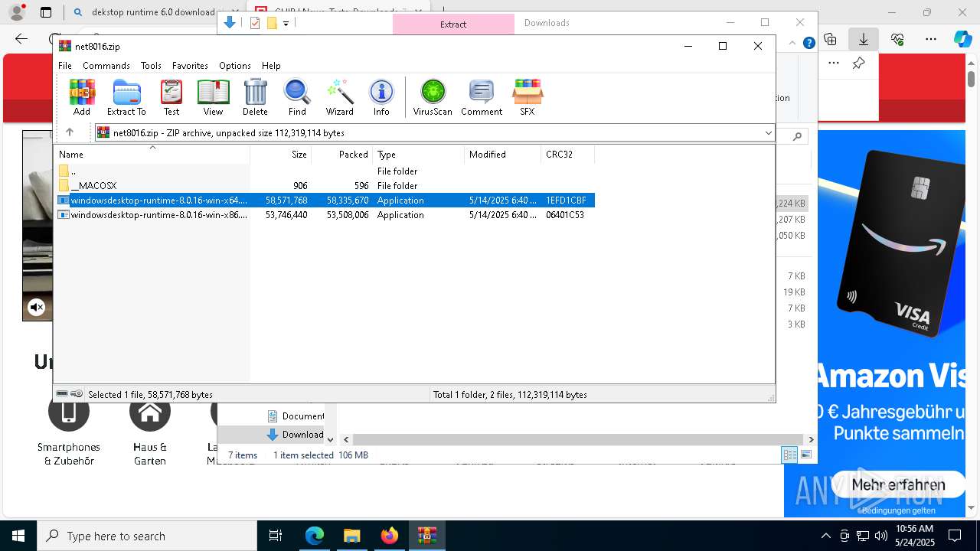Click the Extract tab in Explorer ribbon
This screenshot has height=551, width=980.
(453, 24)
